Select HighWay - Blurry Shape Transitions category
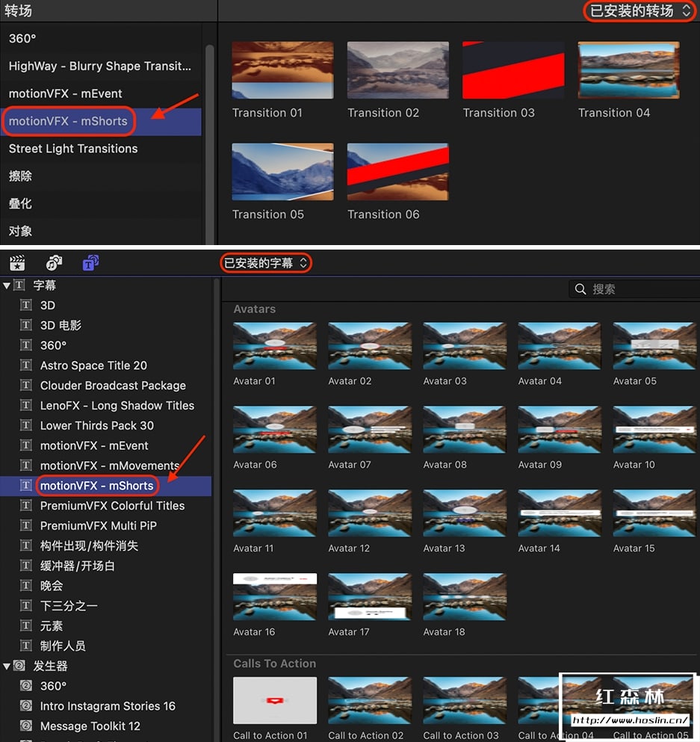 [100, 66]
